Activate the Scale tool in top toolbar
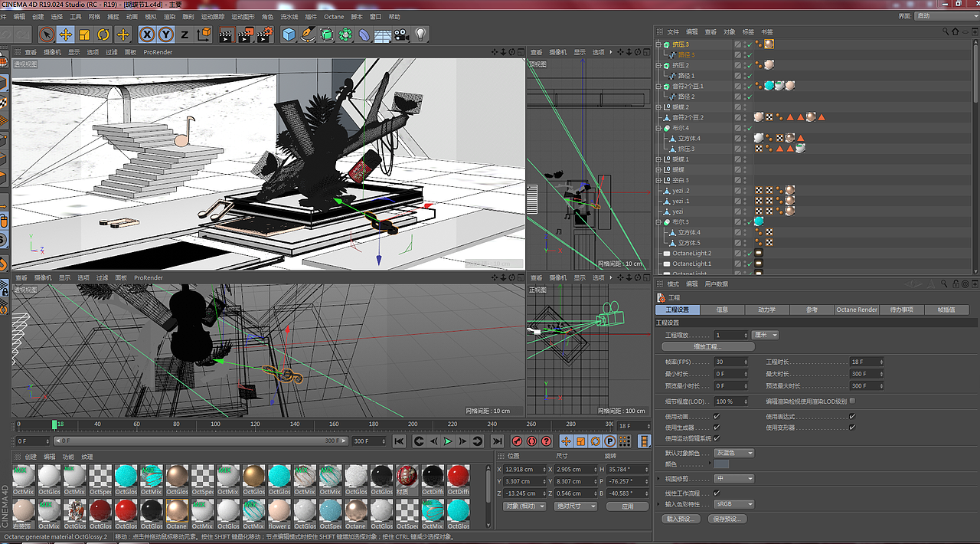Screen dimensions: 980x544 pos(84,34)
